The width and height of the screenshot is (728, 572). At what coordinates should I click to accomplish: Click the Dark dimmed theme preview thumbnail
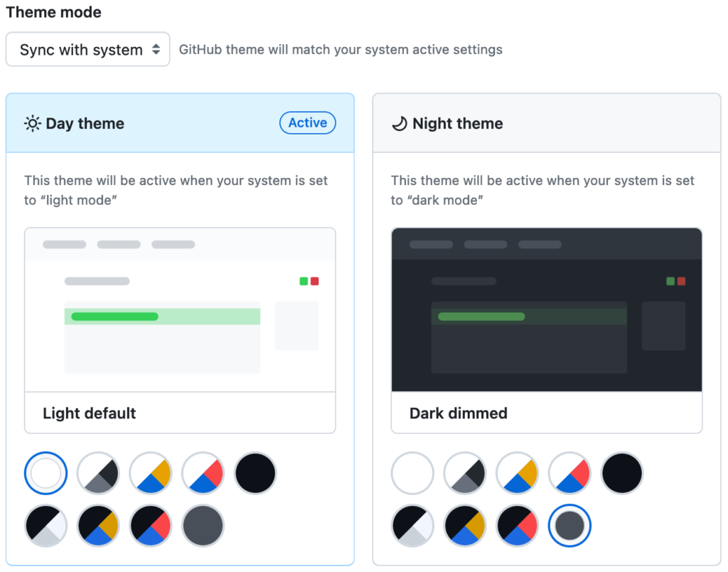tap(546, 309)
